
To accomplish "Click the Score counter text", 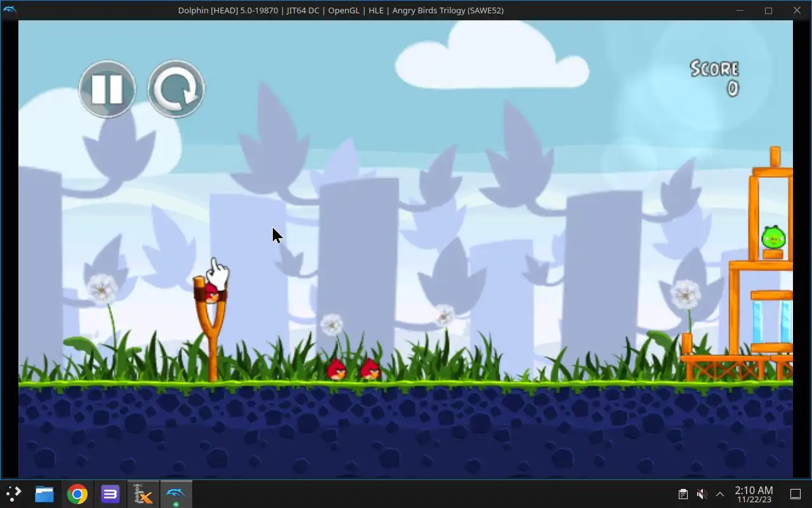I will (714, 78).
